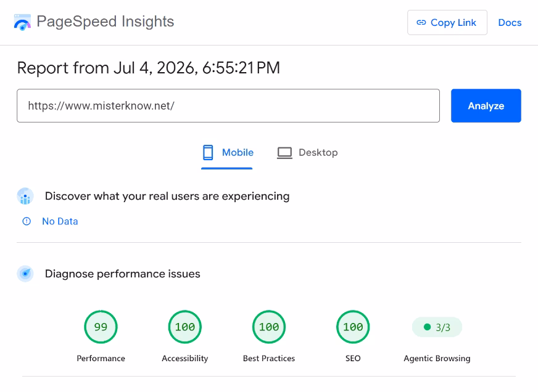Click the PageSpeed Insights title text
Viewport: 538px width, 392px height.
[106, 22]
